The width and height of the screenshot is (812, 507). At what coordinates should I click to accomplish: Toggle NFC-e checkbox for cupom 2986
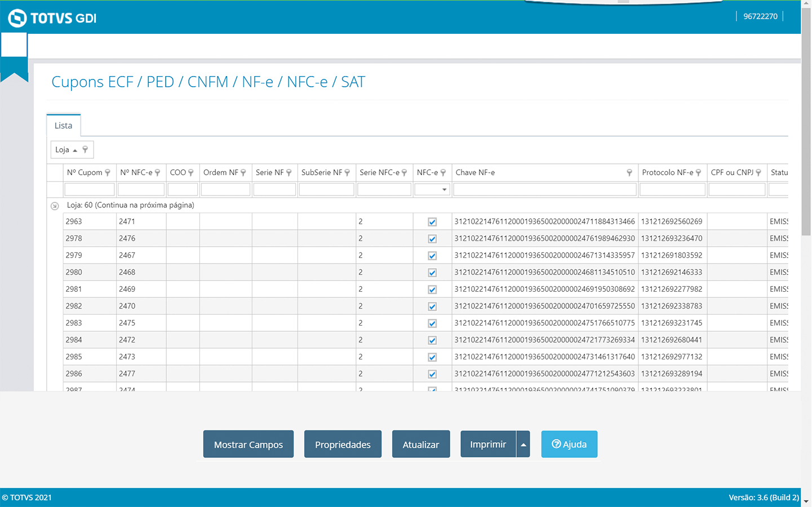point(432,374)
